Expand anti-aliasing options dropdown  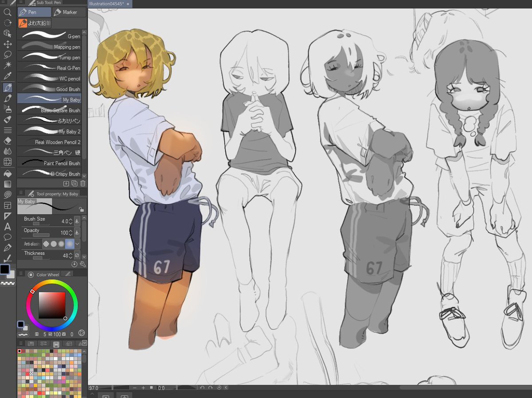point(78,244)
